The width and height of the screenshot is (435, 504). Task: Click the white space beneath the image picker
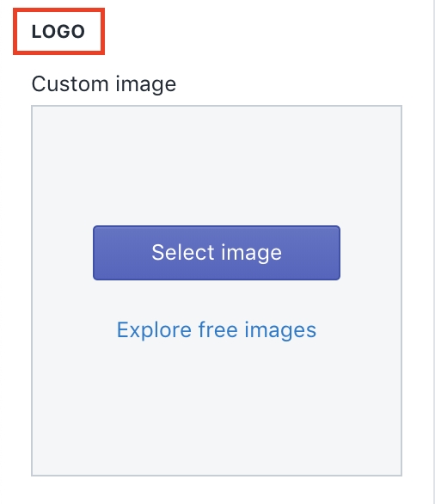tap(217, 490)
